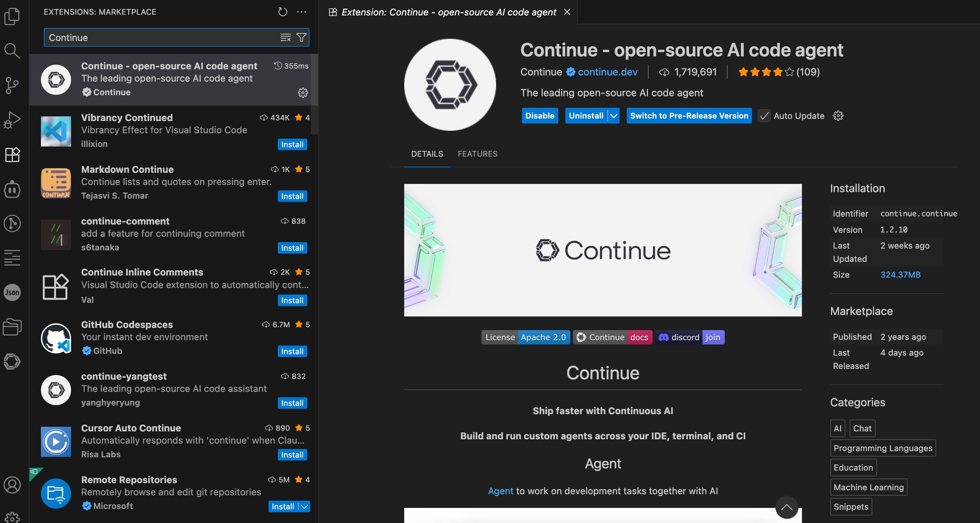Open the Run and Debug view
Image resolution: width=980 pixels, height=523 pixels.
click(12, 120)
